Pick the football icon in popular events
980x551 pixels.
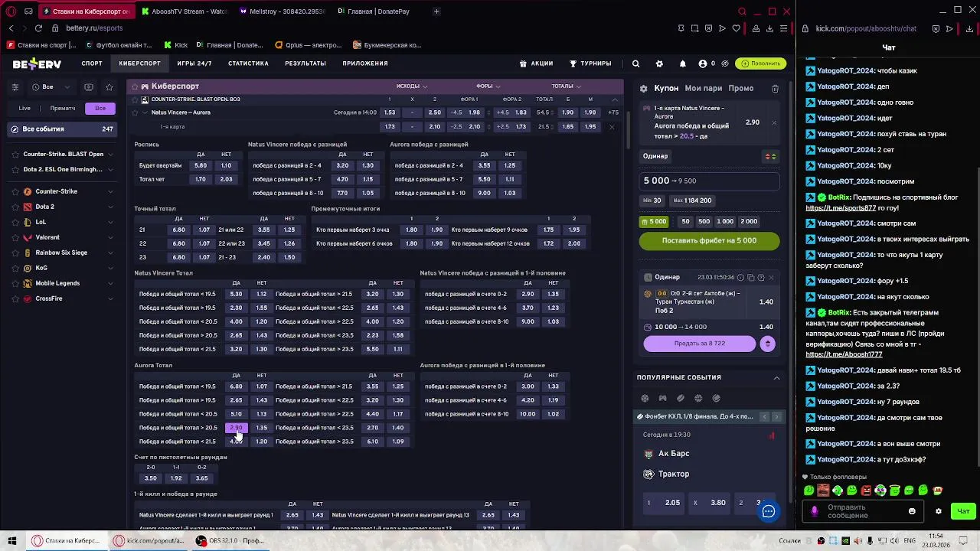tap(645, 398)
